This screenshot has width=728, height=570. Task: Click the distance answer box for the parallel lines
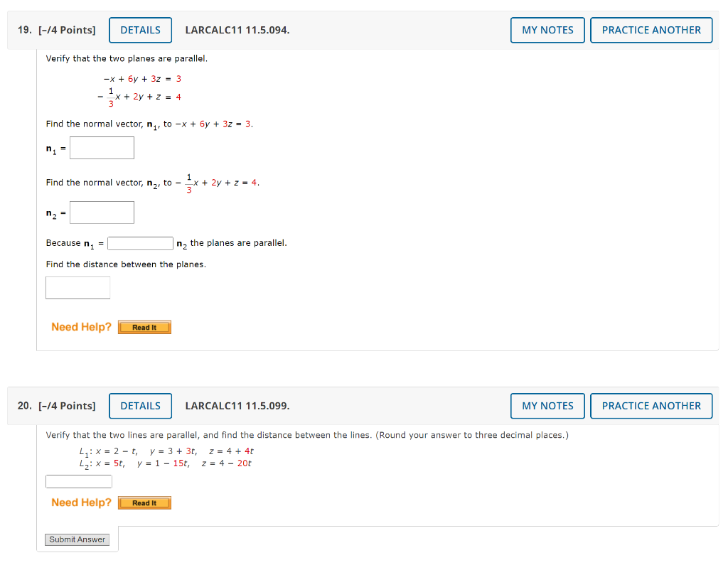(x=78, y=481)
